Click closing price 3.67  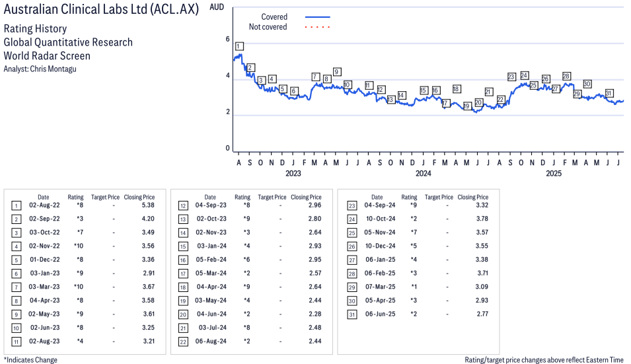(x=148, y=287)
